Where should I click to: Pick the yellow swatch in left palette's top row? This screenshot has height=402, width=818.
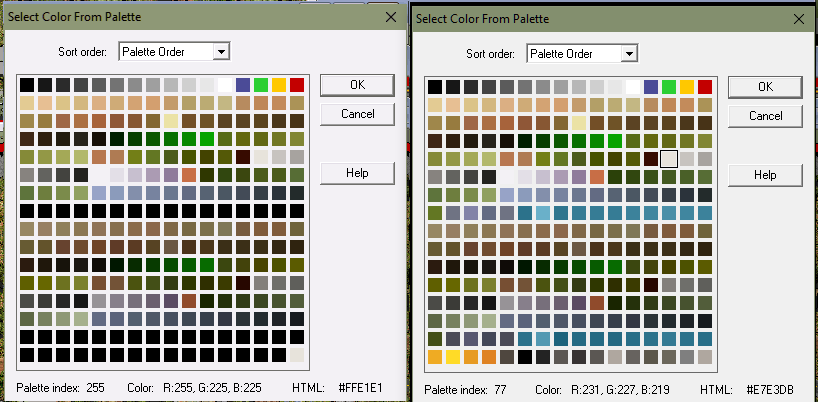[279, 85]
